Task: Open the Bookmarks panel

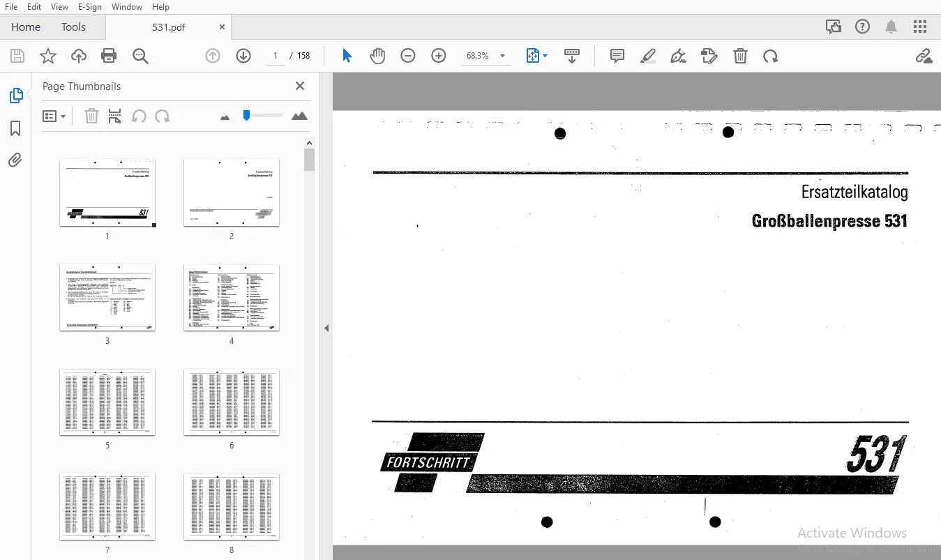Action: (x=15, y=128)
